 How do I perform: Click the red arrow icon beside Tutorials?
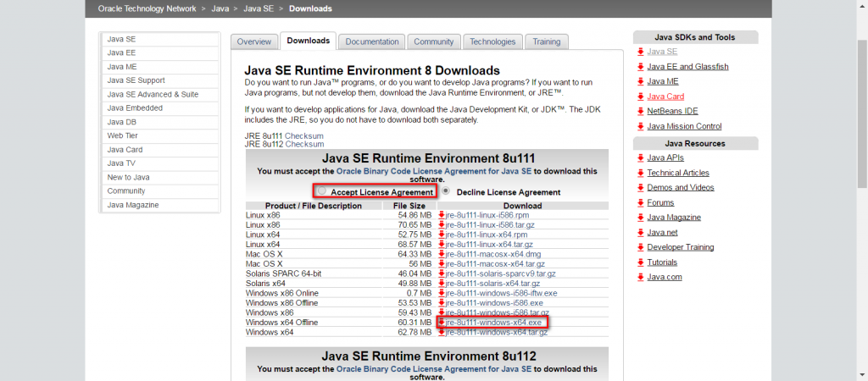coord(641,262)
